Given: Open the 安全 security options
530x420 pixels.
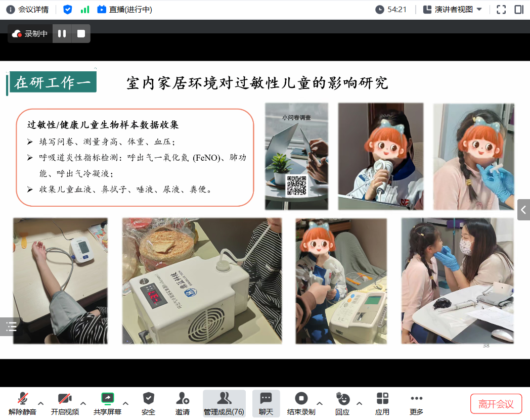Looking at the screenshot, I should [148, 403].
